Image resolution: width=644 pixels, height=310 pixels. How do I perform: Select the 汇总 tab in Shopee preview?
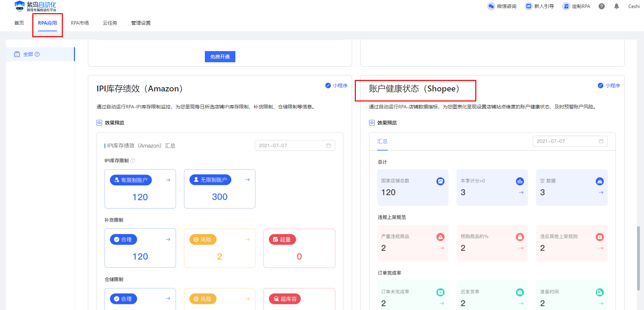pos(382,141)
